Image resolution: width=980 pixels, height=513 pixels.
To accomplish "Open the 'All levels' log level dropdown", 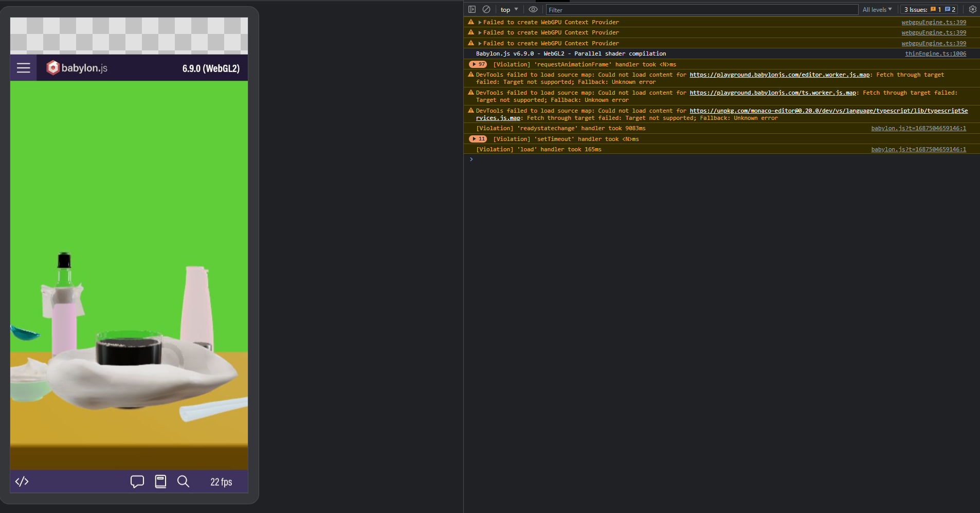I will tap(877, 9).
